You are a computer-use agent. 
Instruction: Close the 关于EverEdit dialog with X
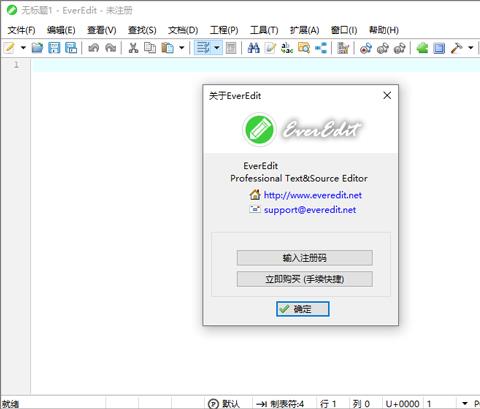tap(387, 96)
